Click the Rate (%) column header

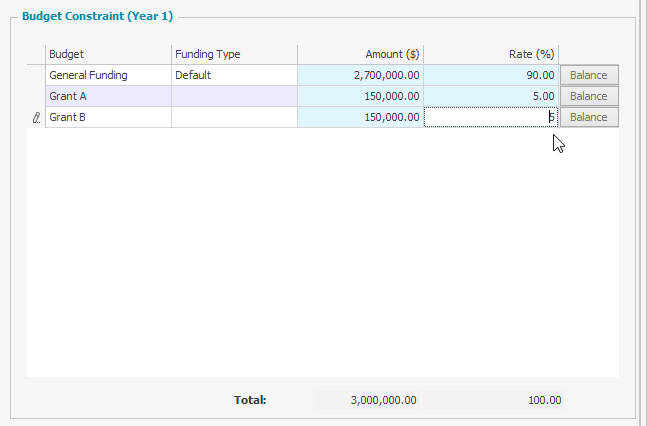(x=491, y=54)
